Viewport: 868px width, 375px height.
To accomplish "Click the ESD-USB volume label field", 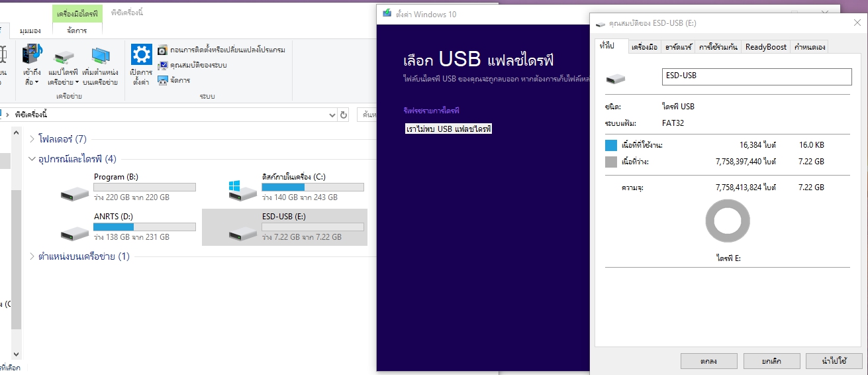I will pyautogui.click(x=757, y=77).
